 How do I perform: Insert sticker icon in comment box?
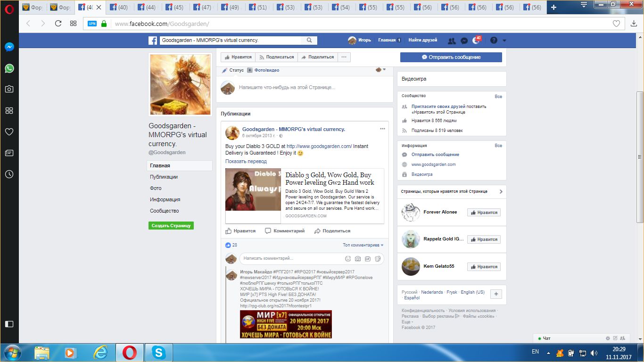point(378,259)
